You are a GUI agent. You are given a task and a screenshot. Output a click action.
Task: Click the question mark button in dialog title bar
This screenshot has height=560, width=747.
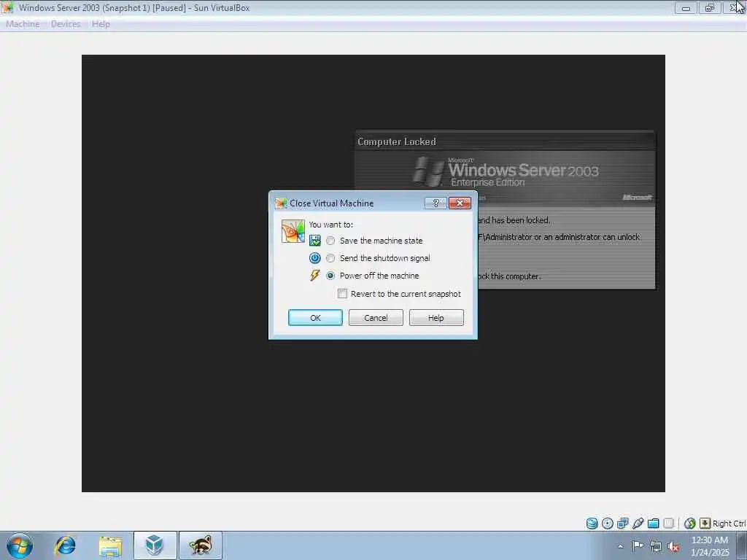436,203
